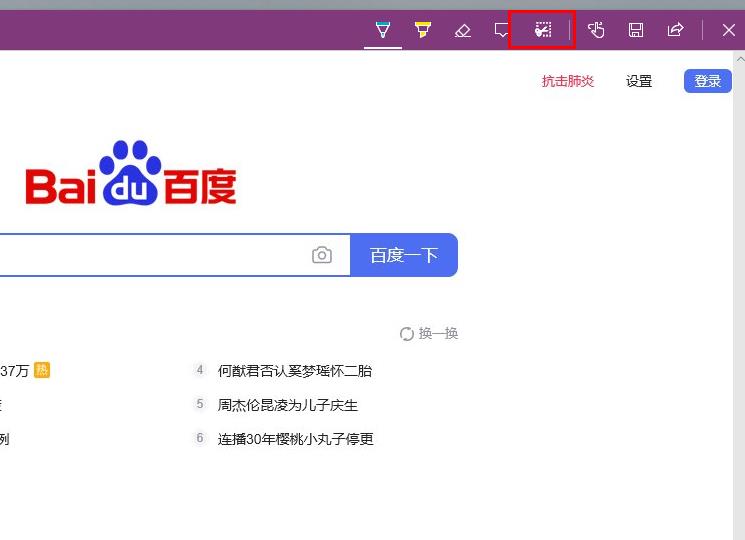Click the Baidu logo
This screenshot has height=540, width=745.
tap(131, 173)
